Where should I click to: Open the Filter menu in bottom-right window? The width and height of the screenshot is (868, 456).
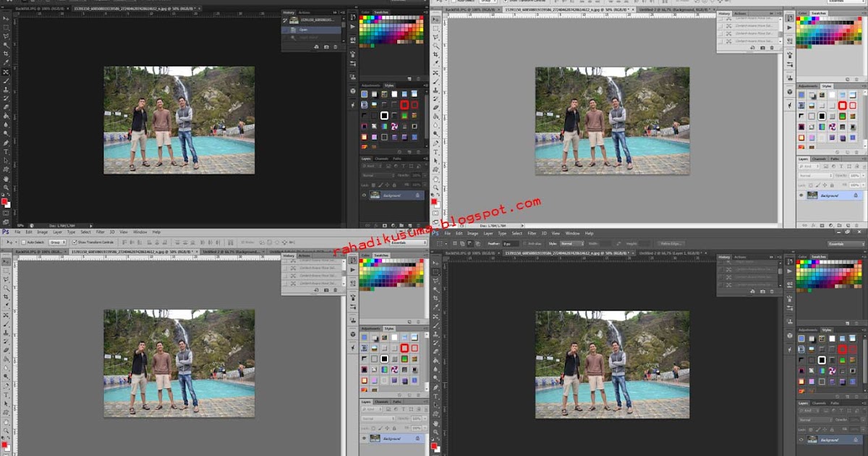pos(532,233)
